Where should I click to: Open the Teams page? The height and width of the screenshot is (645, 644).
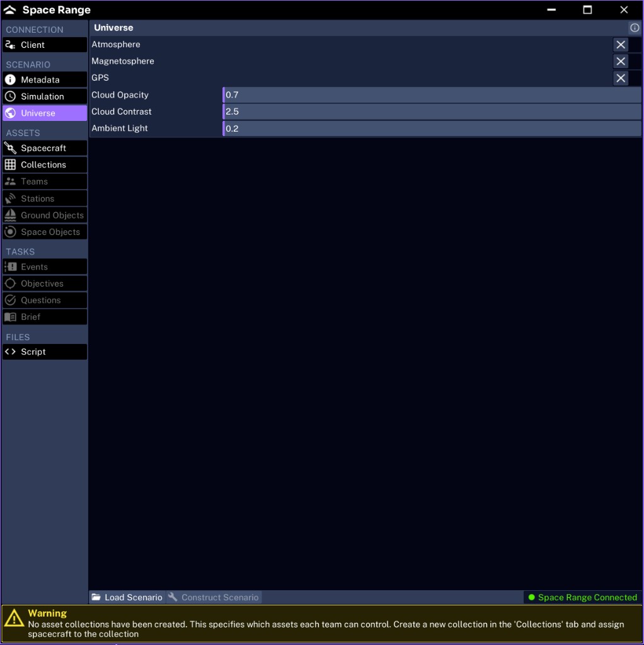click(x=45, y=181)
